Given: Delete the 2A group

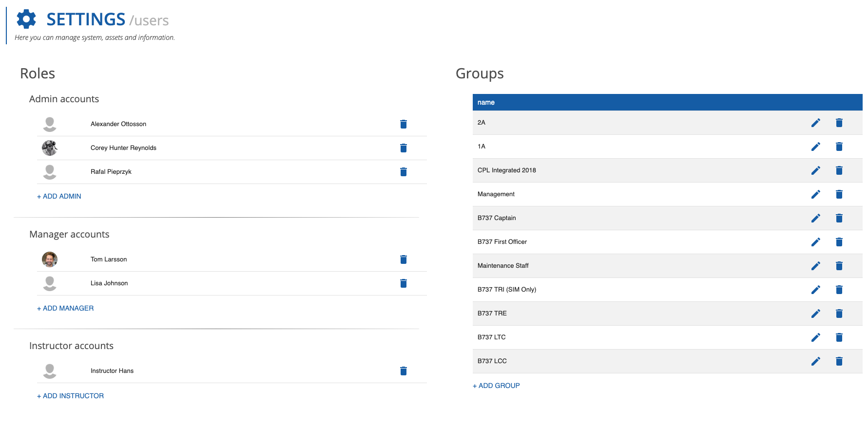Looking at the screenshot, I should [x=839, y=123].
